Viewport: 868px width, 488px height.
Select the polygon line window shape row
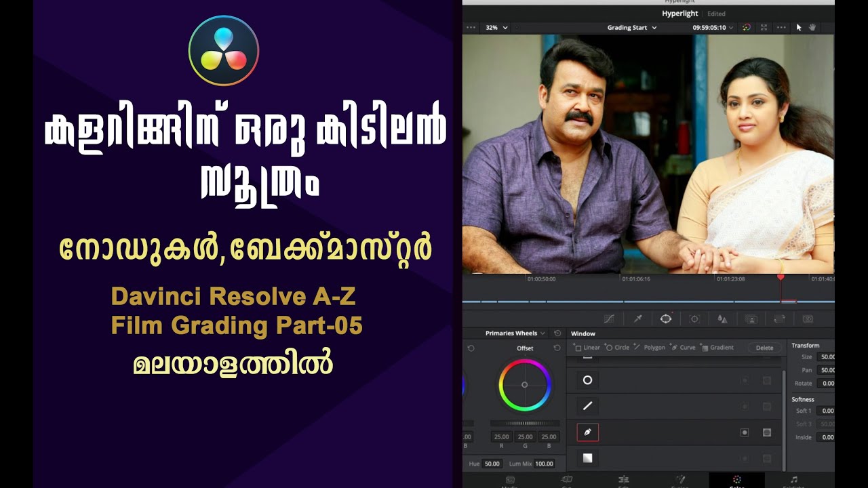[x=587, y=406]
